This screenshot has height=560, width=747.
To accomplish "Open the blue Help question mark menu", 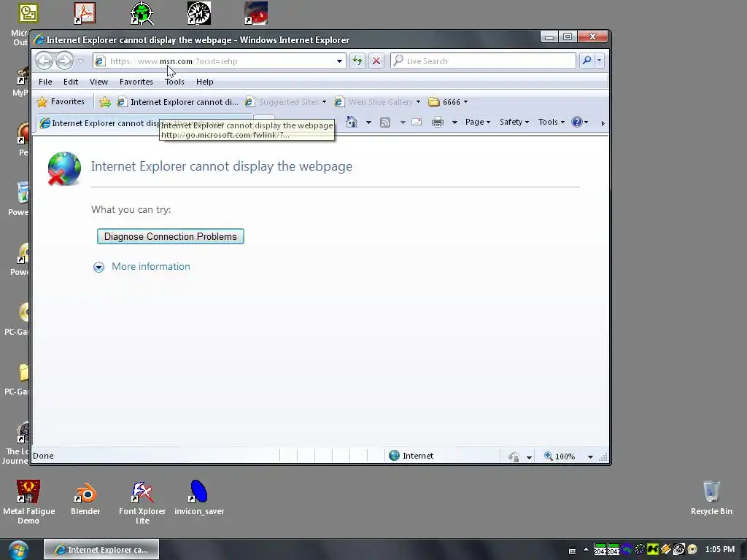I will [x=580, y=122].
